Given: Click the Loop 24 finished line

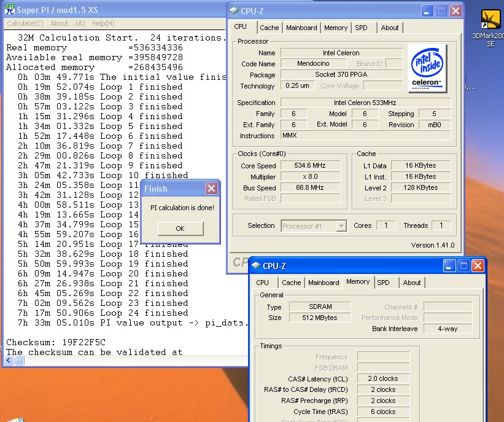Looking at the screenshot, I should (x=103, y=313).
